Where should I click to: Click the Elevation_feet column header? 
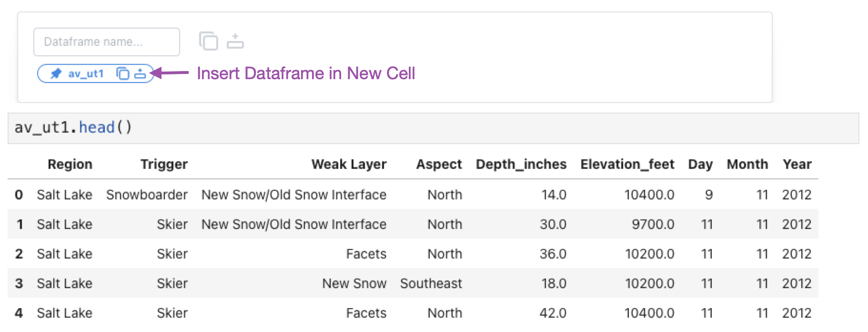627,164
